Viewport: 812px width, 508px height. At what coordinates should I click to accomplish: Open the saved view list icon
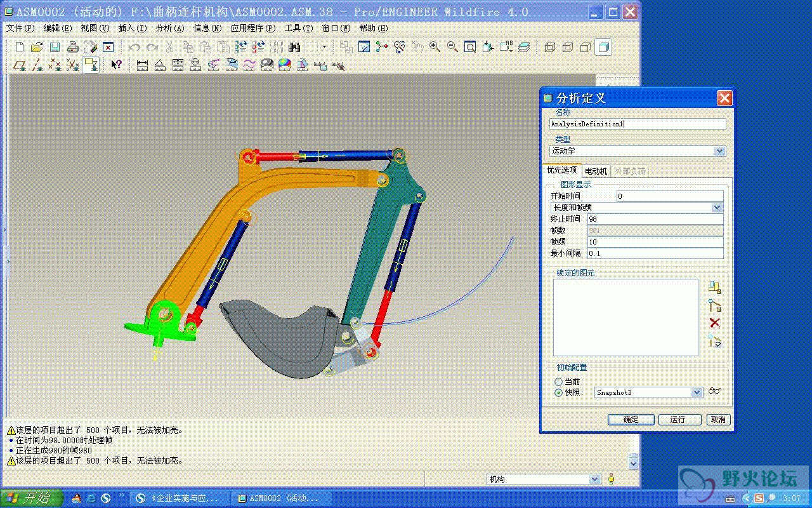coord(506,47)
